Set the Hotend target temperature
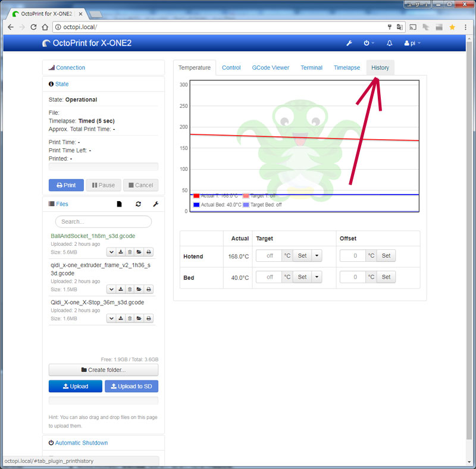 click(x=302, y=256)
